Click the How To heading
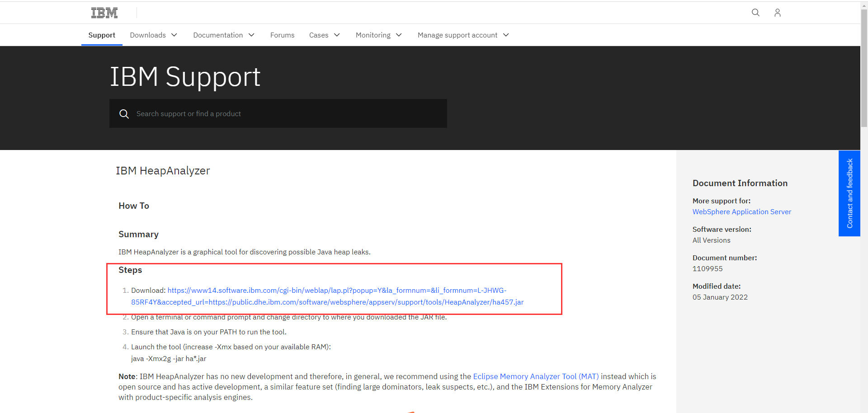The height and width of the screenshot is (413, 868). (x=134, y=206)
